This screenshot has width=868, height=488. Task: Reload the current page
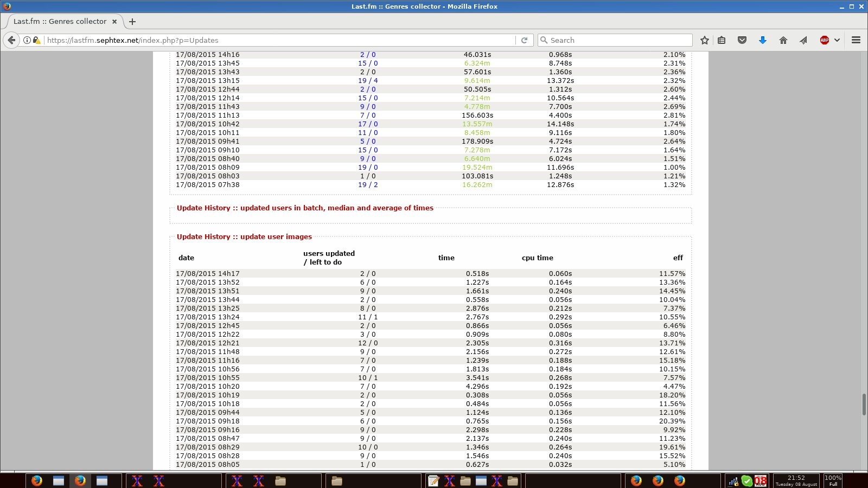524,40
